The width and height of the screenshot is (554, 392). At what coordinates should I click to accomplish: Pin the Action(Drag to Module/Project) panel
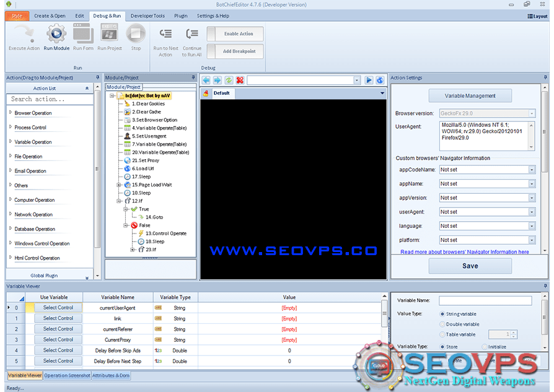97,77
